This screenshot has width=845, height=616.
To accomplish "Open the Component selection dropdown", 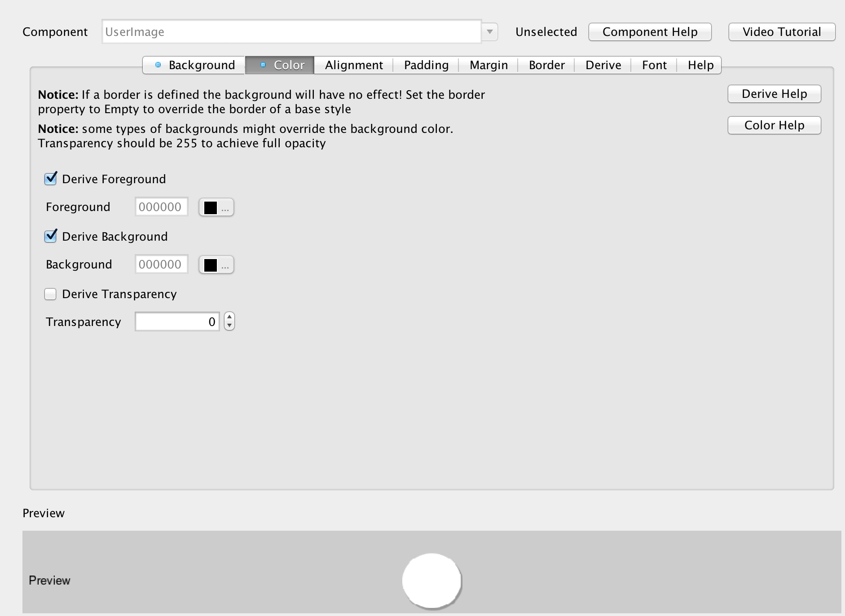I will [490, 31].
